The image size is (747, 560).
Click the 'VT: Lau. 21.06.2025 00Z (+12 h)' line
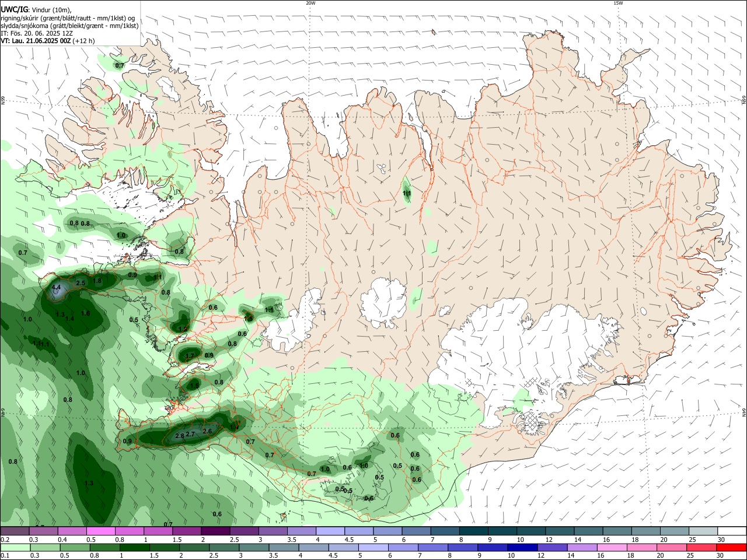coord(47,41)
